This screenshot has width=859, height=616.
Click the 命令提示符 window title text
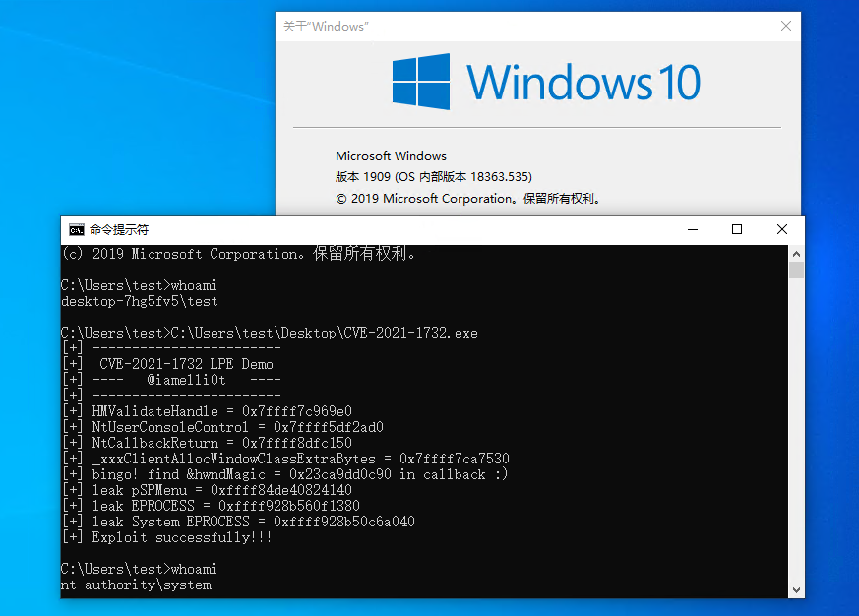(x=119, y=230)
